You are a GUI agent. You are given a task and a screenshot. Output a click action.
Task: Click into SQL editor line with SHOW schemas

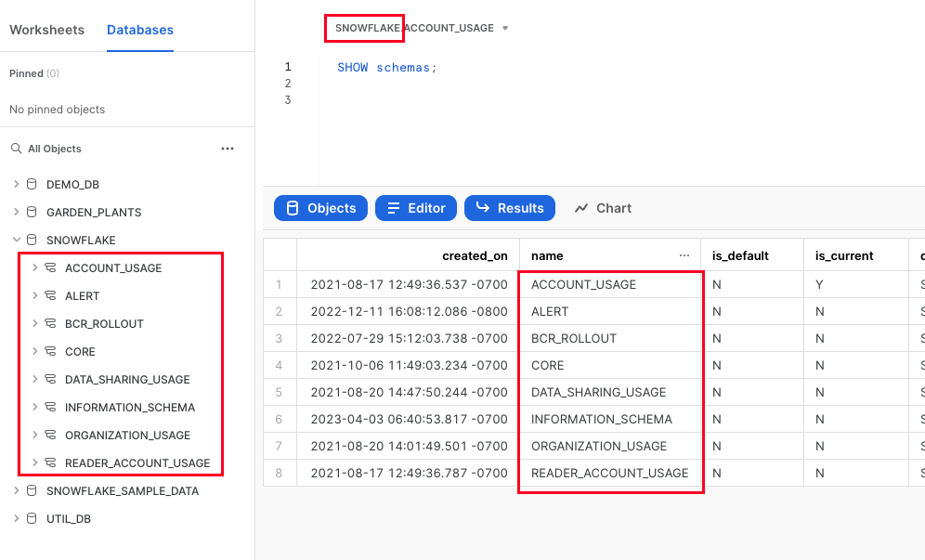(387, 67)
